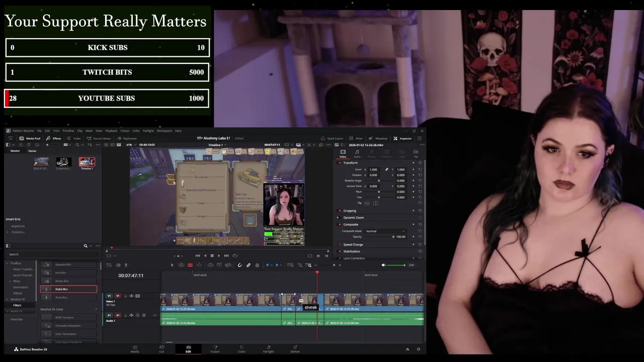
Task: Adjust the green monitor volume slider
Action: (396, 265)
